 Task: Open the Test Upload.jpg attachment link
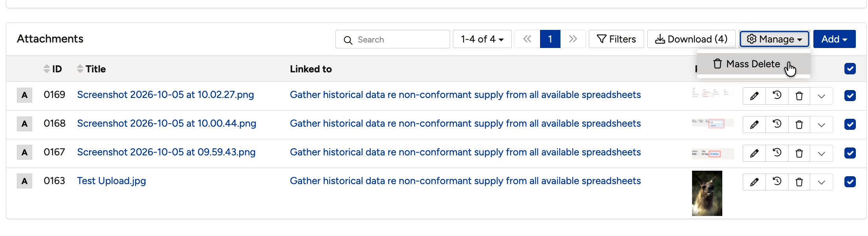[112, 181]
